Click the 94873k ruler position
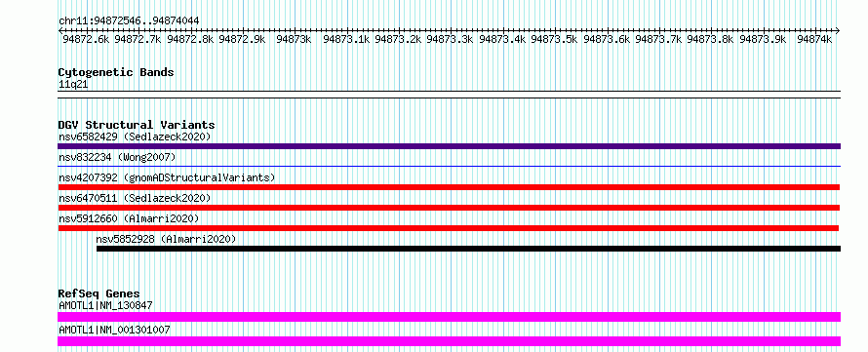 pos(294,39)
